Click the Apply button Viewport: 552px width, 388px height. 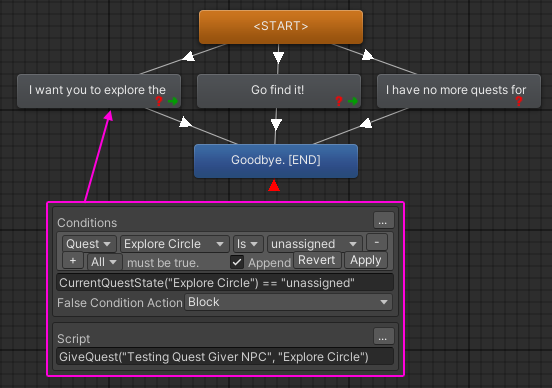click(x=366, y=260)
